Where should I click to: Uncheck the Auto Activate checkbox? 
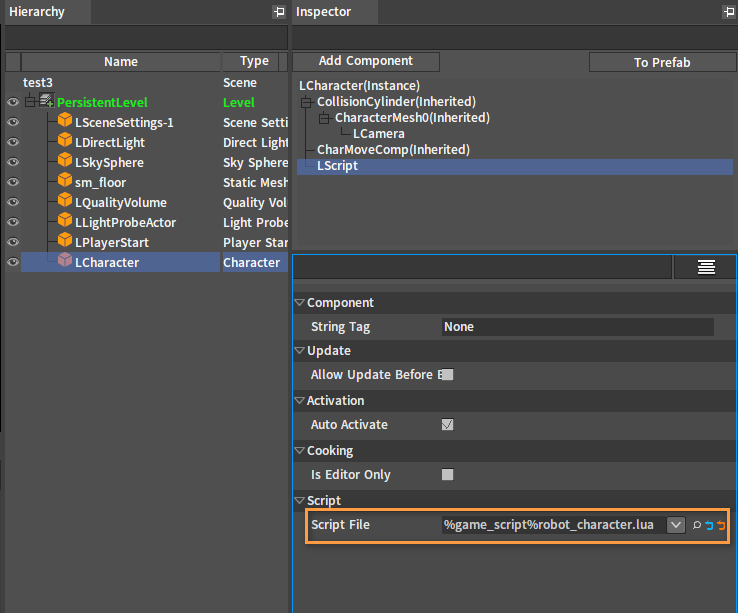[x=448, y=425]
